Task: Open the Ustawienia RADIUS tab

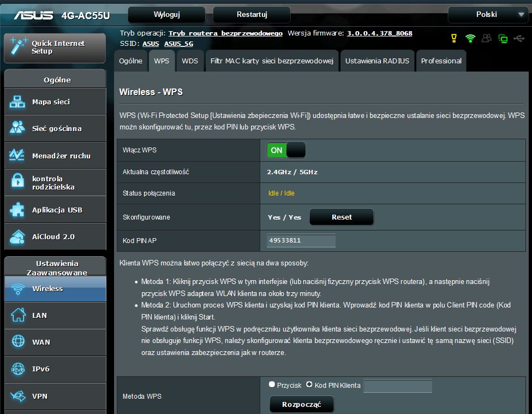Action: (377, 61)
